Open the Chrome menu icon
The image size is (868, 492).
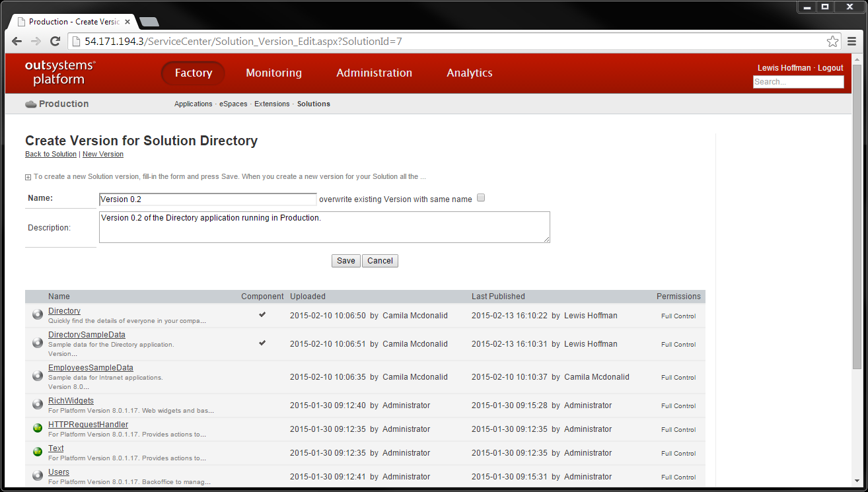pos(852,41)
